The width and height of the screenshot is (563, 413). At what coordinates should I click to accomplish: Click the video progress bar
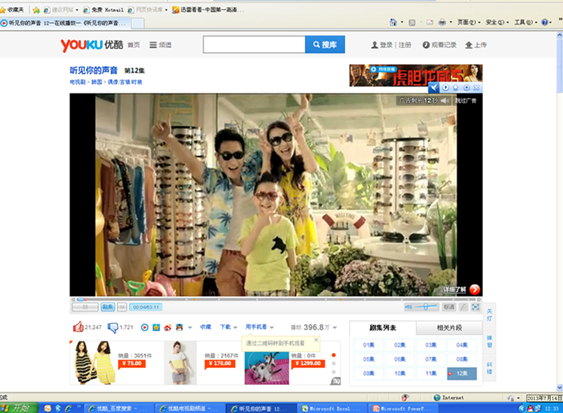(x=276, y=299)
